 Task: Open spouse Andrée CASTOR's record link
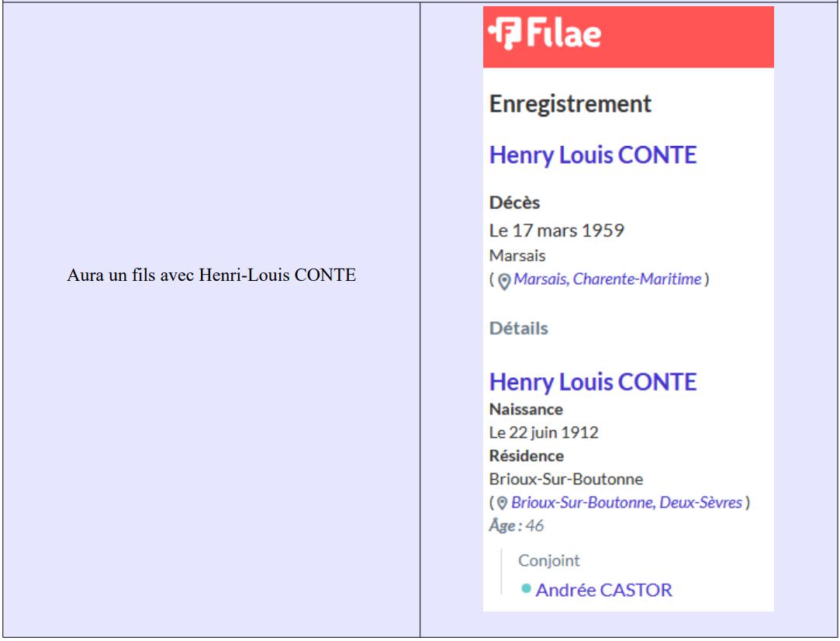(603, 590)
